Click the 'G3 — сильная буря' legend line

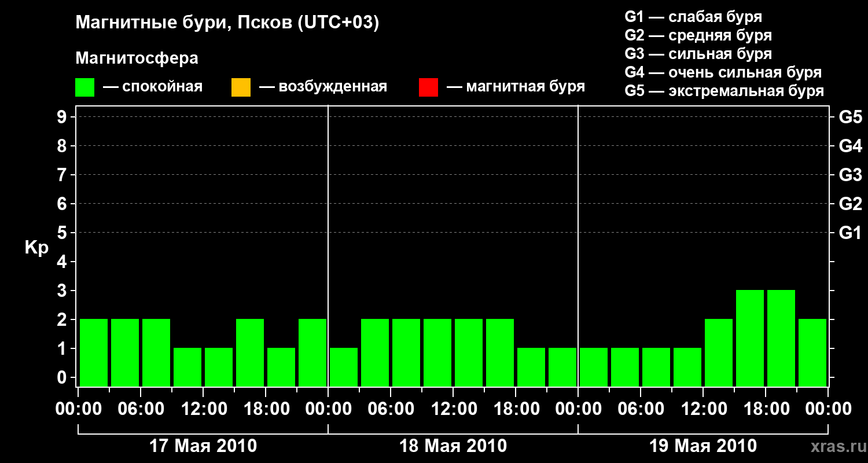point(698,54)
